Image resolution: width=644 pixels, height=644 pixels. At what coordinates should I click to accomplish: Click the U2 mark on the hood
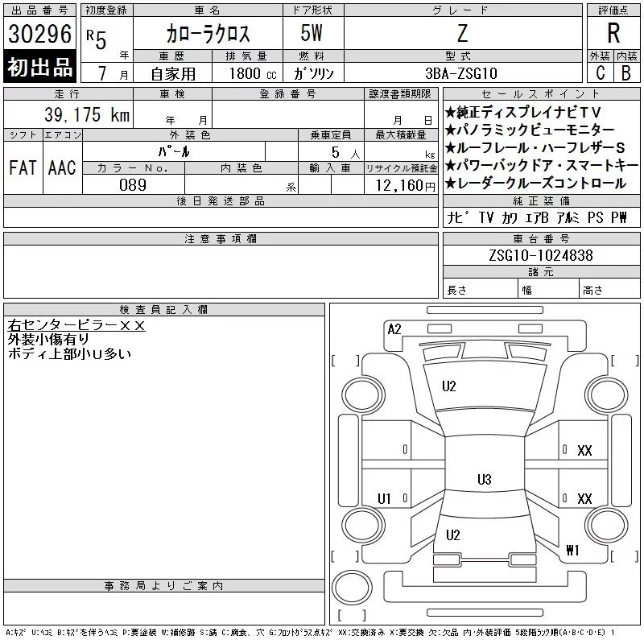449,386
